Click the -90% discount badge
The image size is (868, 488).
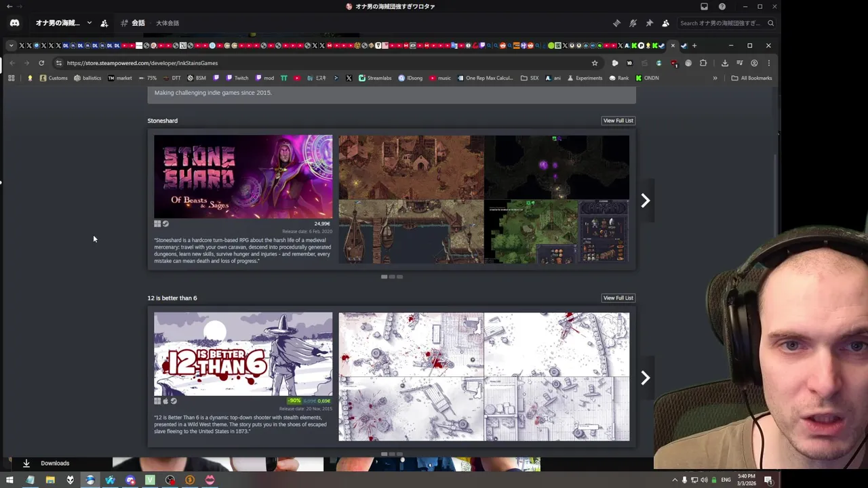294,401
